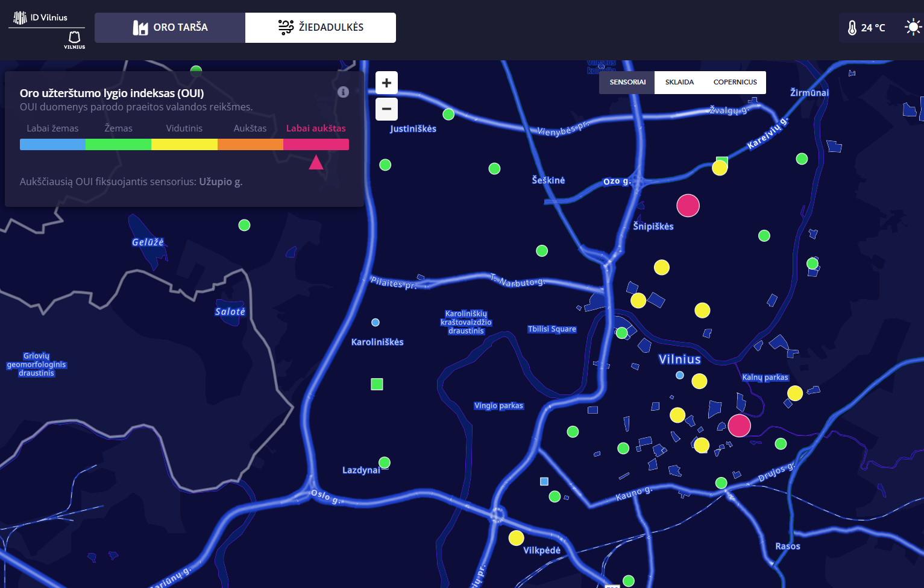Viewport: 924px width, 588px height.
Task: Click the blue 'Labai žemas' color segment
Action: 52,145
